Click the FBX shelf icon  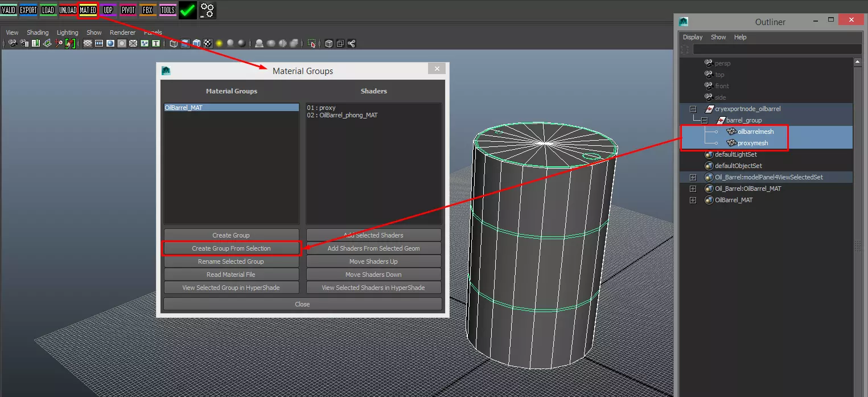click(148, 10)
